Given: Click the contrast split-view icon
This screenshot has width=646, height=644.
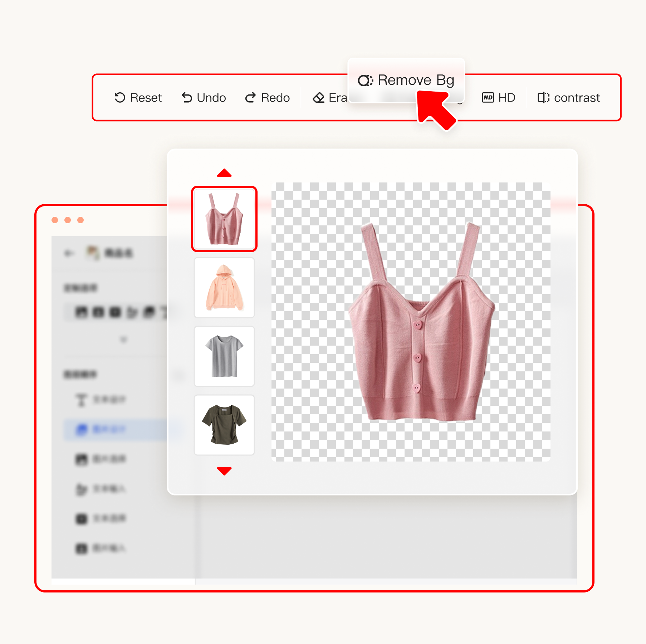Looking at the screenshot, I should point(543,98).
